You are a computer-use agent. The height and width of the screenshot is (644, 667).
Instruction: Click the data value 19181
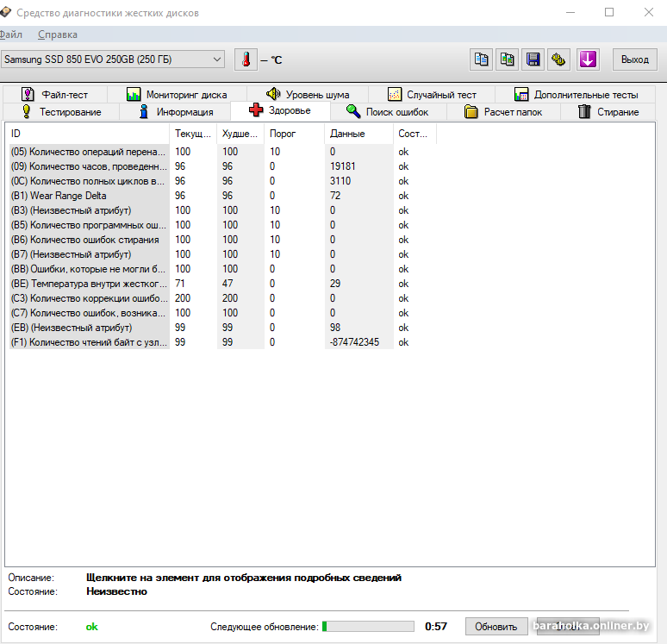click(x=342, y=166)
